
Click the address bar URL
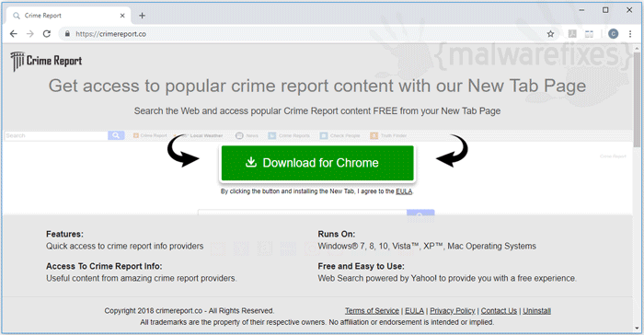tap(110, 34)
